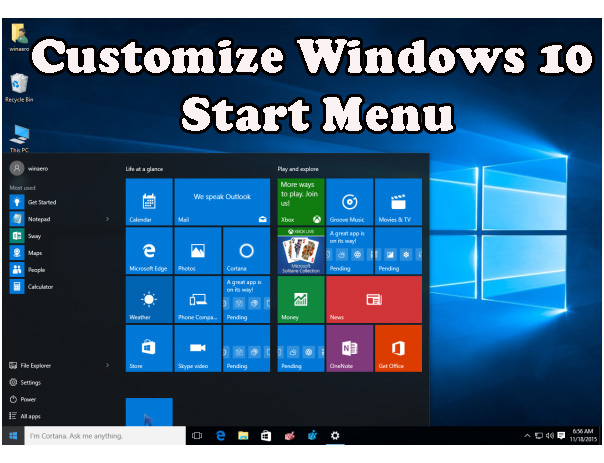Launch Microsoft Edge tile
Image resolution: width=604 pixels, height=463 pixels.
pos(149,251)
